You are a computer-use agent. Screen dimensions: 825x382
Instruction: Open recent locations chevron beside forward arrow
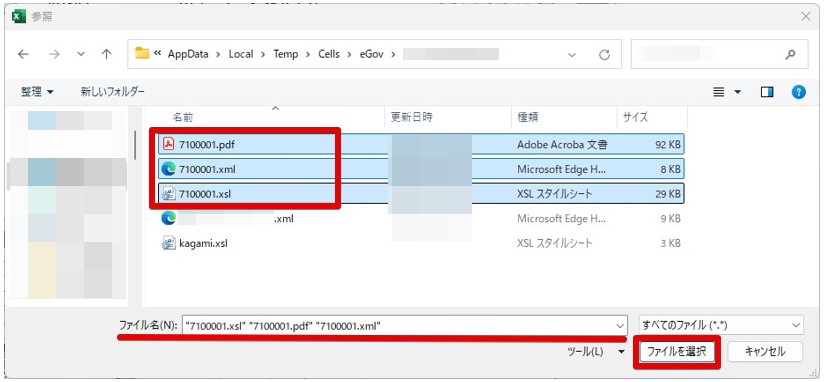pos(81,54)
